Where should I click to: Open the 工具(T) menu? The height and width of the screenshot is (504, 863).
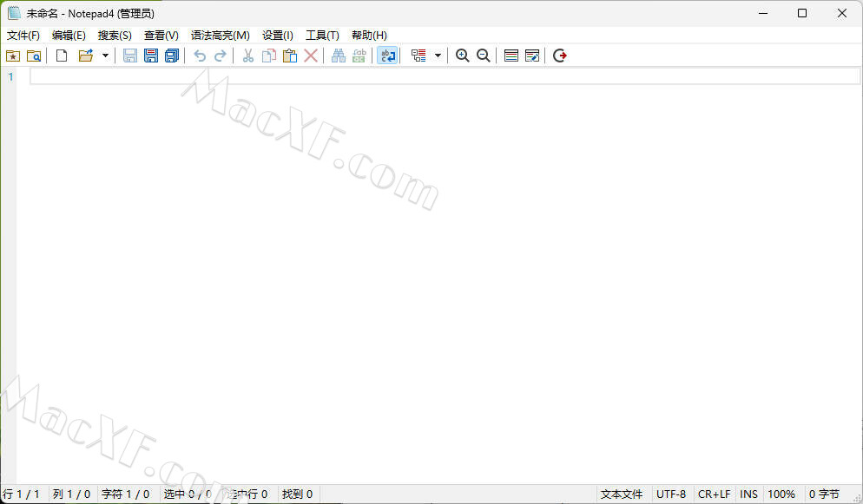click(x=322, y=36)
